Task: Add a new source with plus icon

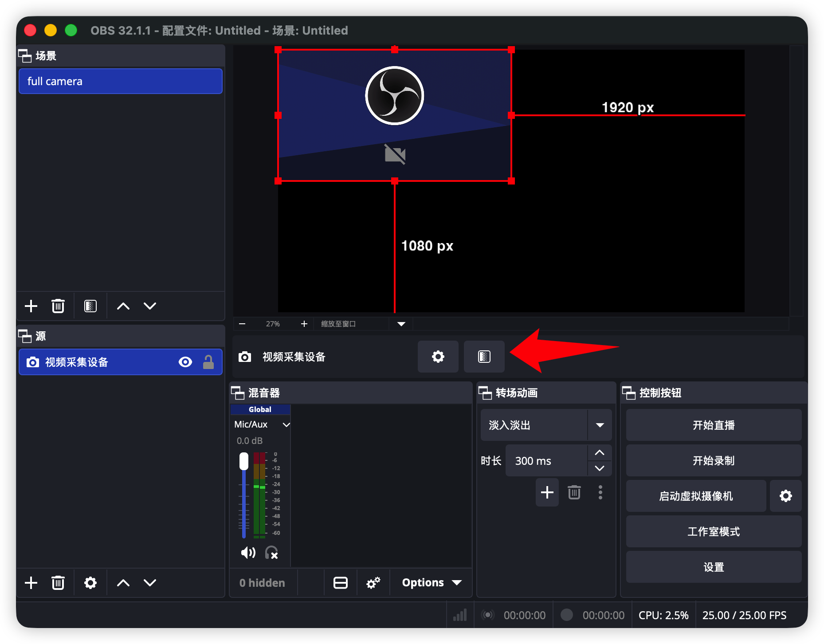Action: 31,583
